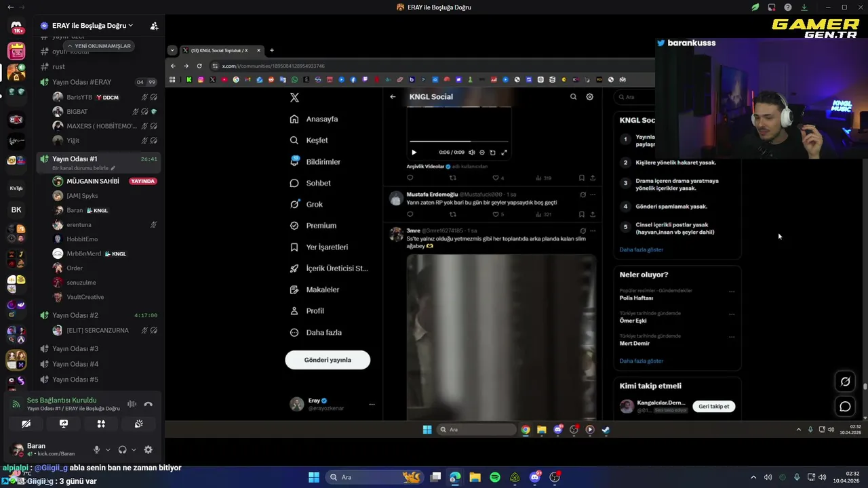
Task: Open Eray account options three dots
Action: click(372, 405)
